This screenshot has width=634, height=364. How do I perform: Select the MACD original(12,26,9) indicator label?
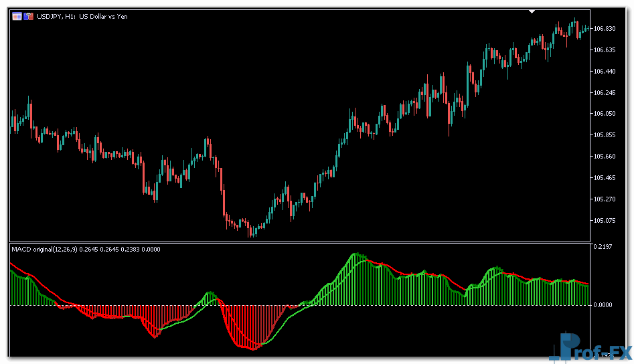tap(44, 250)
